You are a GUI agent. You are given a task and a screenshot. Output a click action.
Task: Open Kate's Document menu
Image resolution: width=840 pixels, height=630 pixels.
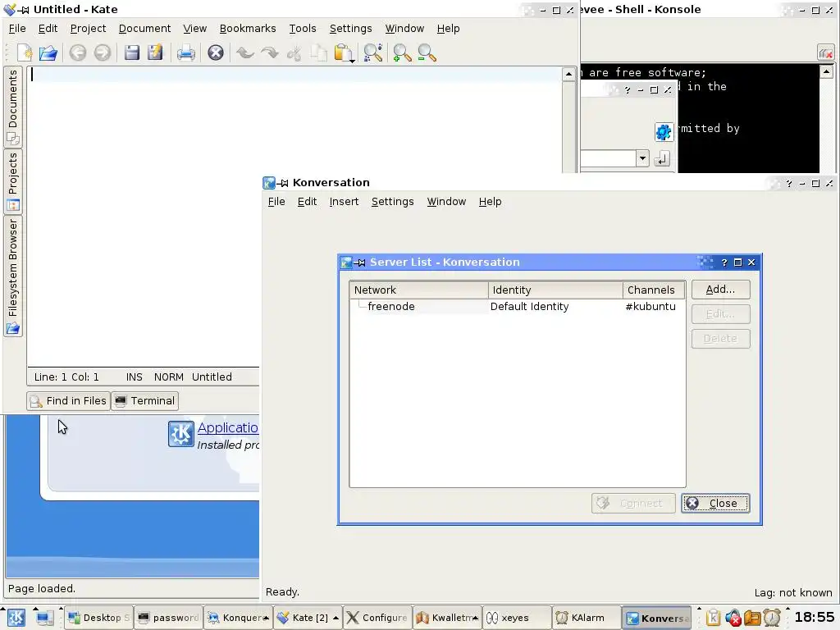coord(144,29)
